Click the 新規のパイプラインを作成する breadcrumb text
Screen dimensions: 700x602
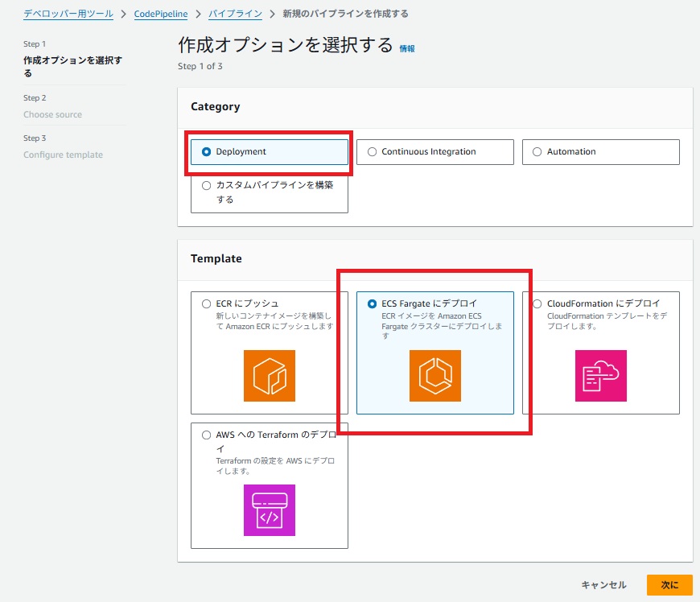point(345,14)
